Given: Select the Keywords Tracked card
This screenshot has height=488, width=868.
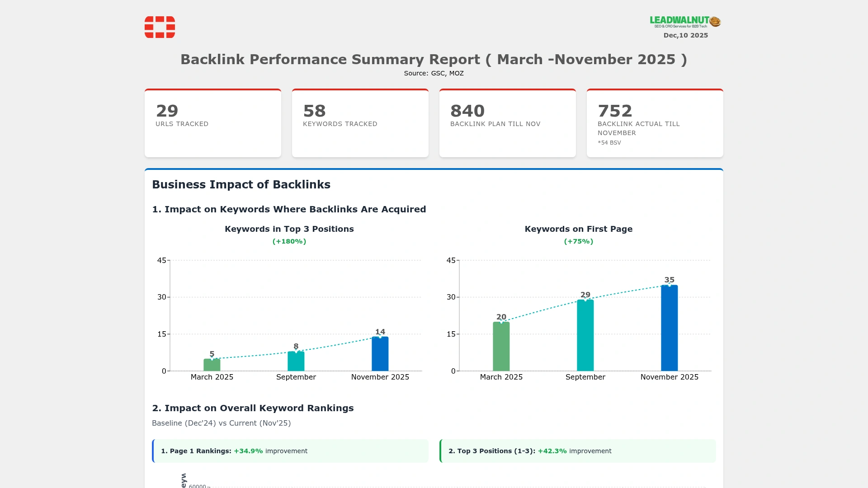Looking at the screenshot, I should tap(360, 123).
